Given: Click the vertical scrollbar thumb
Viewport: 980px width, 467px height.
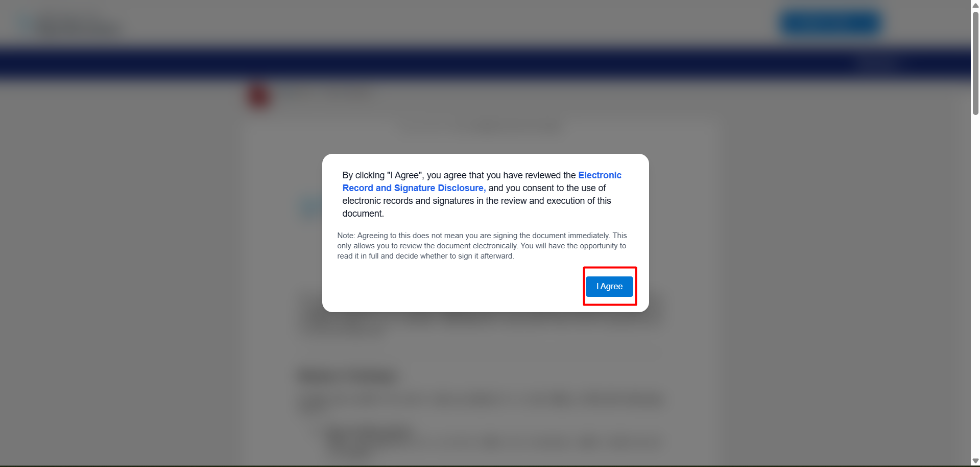Looking at the screenshot, I should click(975, 63).
